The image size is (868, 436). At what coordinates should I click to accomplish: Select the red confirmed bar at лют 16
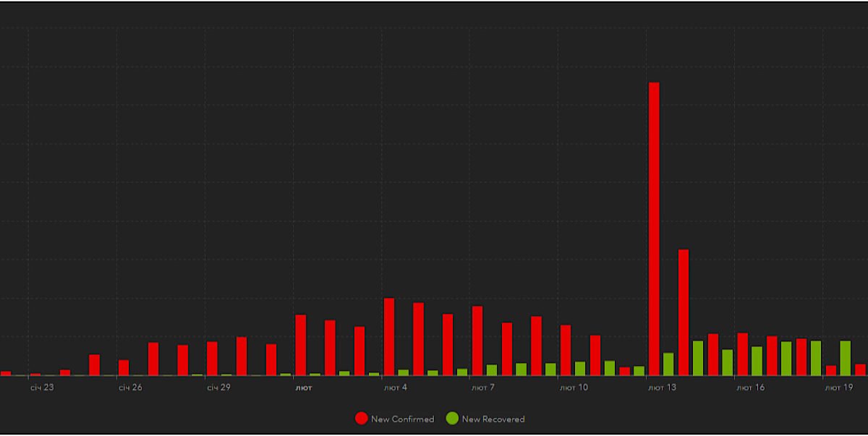click(742, 354)
